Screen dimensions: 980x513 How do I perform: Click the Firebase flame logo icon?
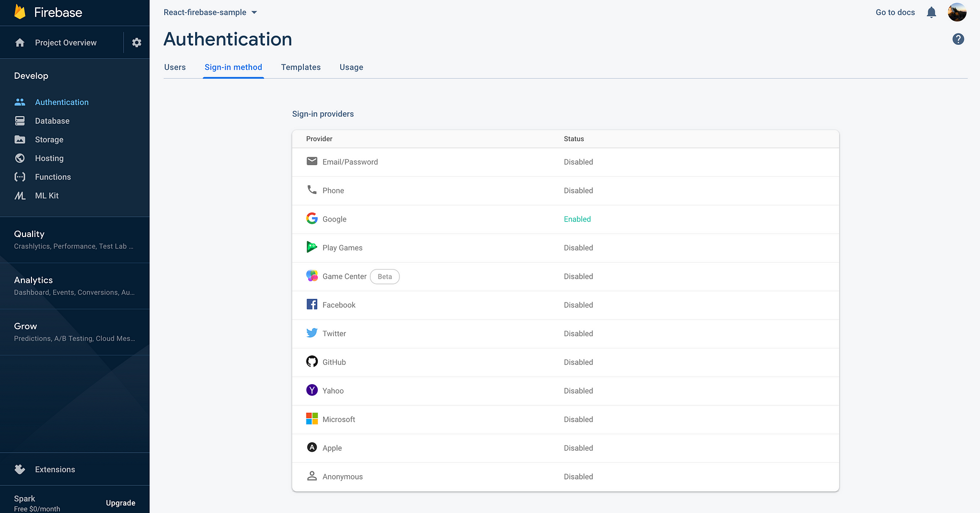point(20,12)
